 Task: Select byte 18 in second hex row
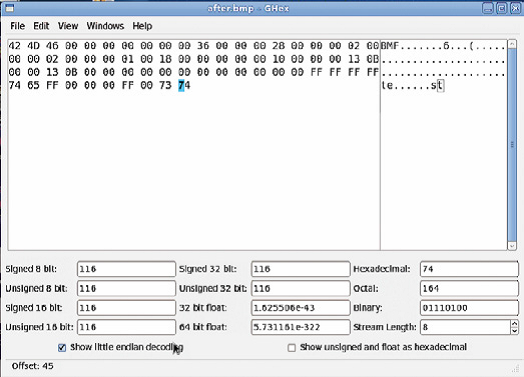point(165,59)
